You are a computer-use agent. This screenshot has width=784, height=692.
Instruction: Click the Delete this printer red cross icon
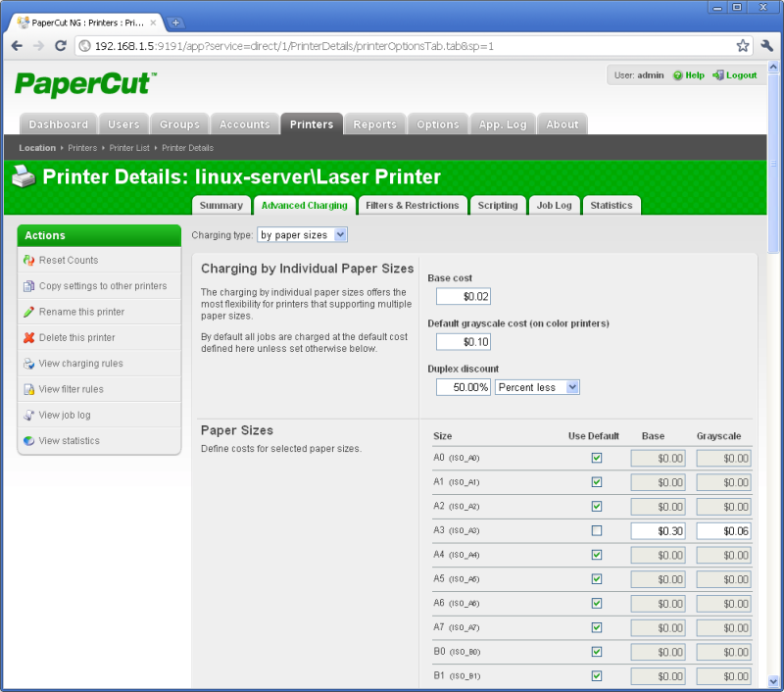click(27, 335)
